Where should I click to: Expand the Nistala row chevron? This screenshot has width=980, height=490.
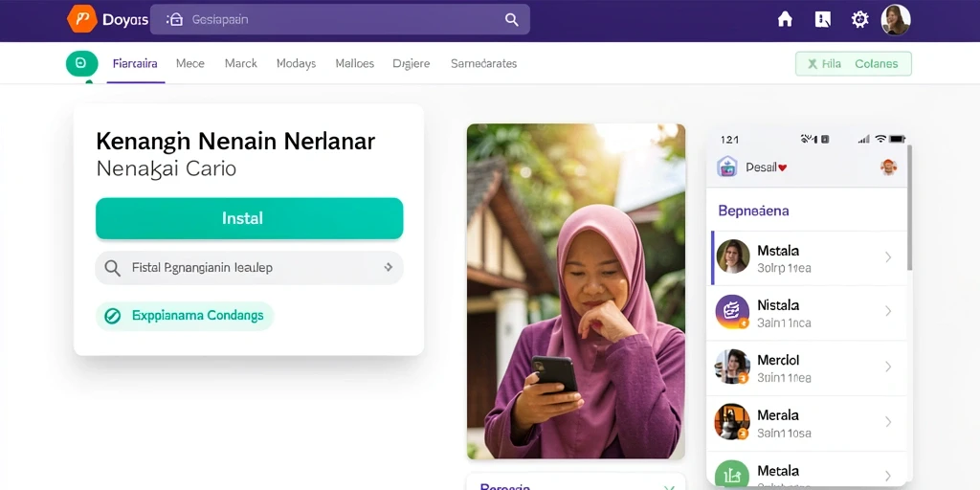(888, 311)
